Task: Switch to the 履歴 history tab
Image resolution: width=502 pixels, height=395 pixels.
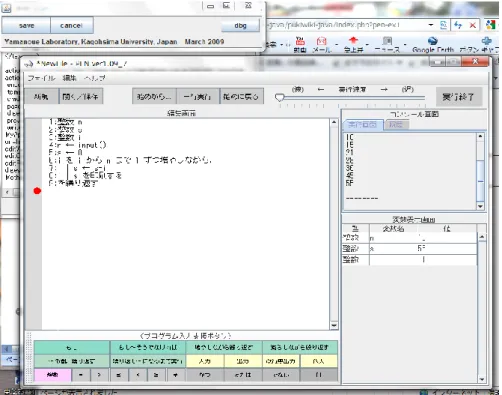Action: (396, 125)
